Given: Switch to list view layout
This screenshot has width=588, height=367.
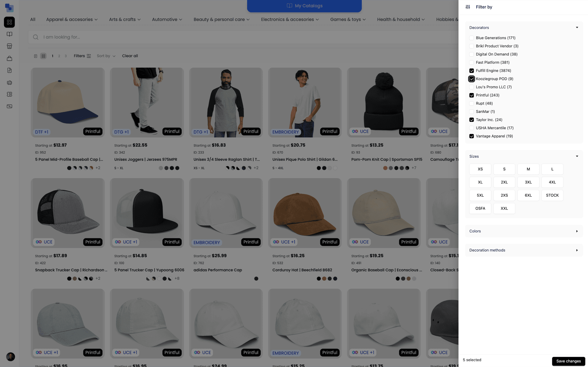Looking at the screenshot, I should click(x=35, y=56).
